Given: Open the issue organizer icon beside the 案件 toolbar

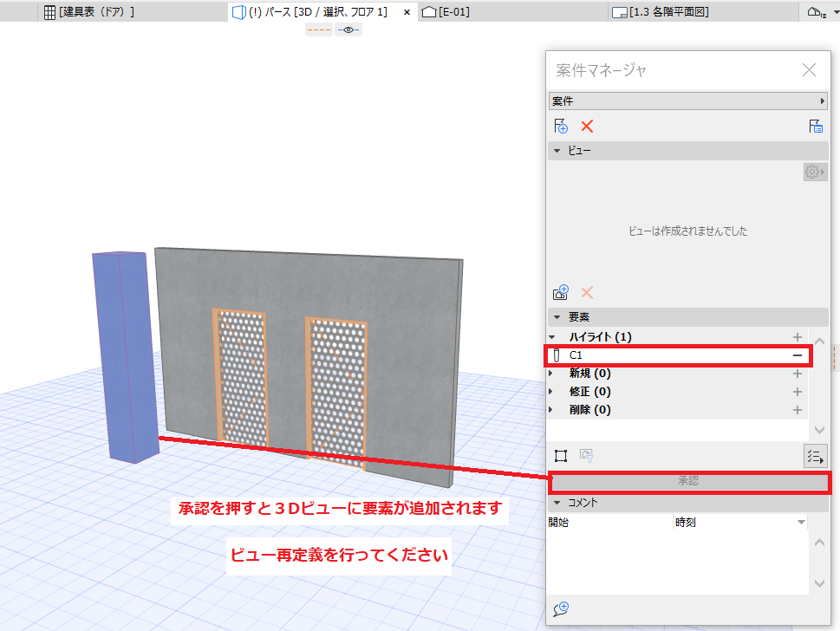Looking at the screenshot, I should coord(816,127).
